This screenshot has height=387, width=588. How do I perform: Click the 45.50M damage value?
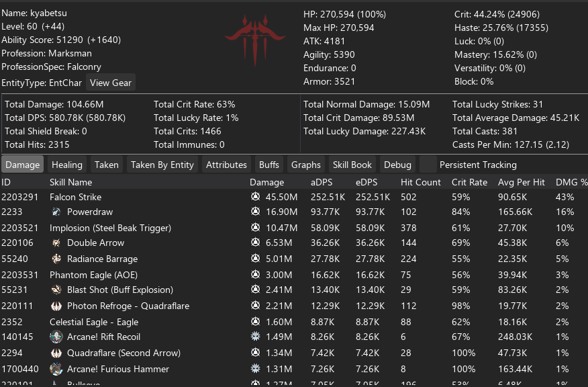(282, 197)
